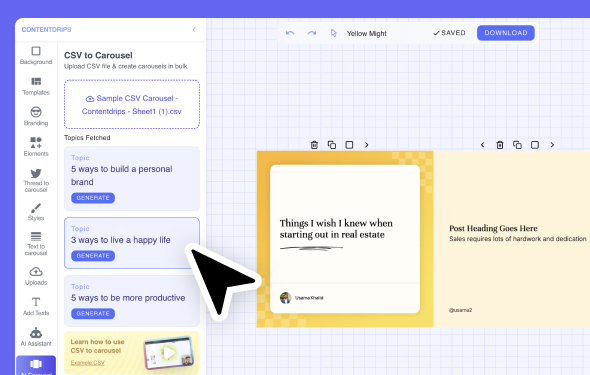Open the Uploads panel
Viewport: 590px width, 375px height.
pyautogui.click(x=36, y=276)
